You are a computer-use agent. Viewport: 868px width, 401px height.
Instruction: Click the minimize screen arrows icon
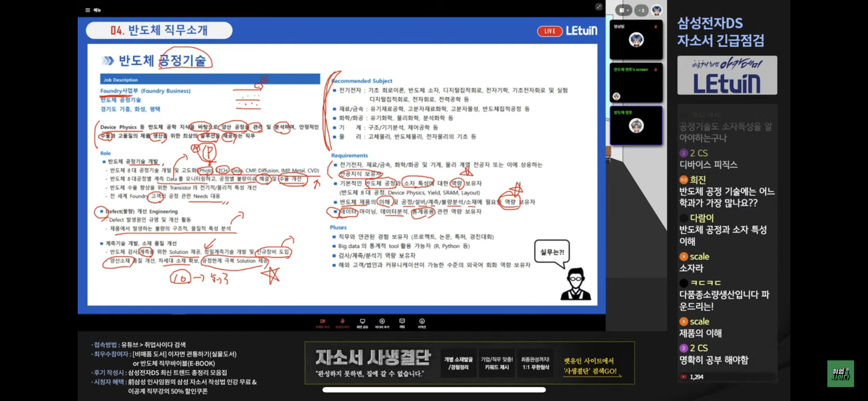(x=599, y=7)
